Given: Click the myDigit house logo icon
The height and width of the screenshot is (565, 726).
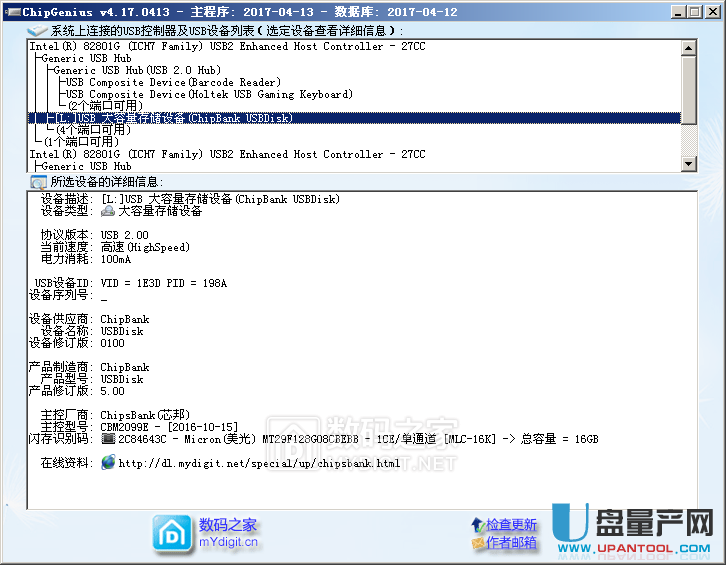Looking at the screenshot, I should 171,533.
